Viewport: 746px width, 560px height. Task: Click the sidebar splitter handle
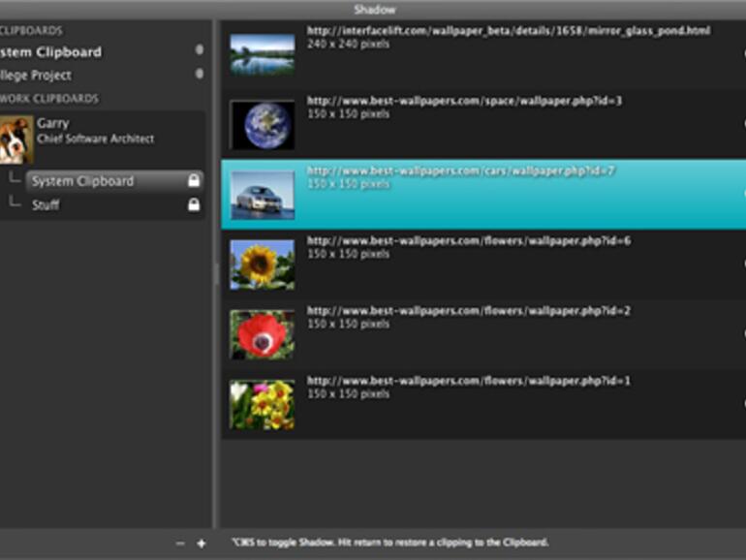(x=216, y=273)
